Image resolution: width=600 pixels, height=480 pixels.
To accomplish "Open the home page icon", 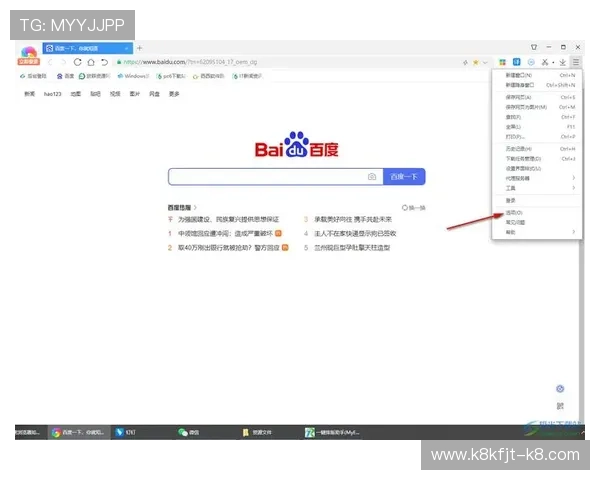I will [x=91, y=62].
